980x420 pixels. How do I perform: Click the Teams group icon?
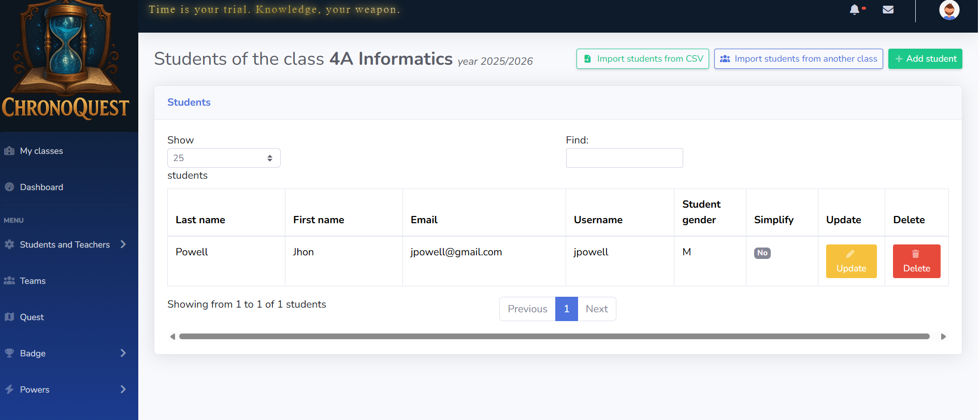pyautogui.click(x=9, y=281)
